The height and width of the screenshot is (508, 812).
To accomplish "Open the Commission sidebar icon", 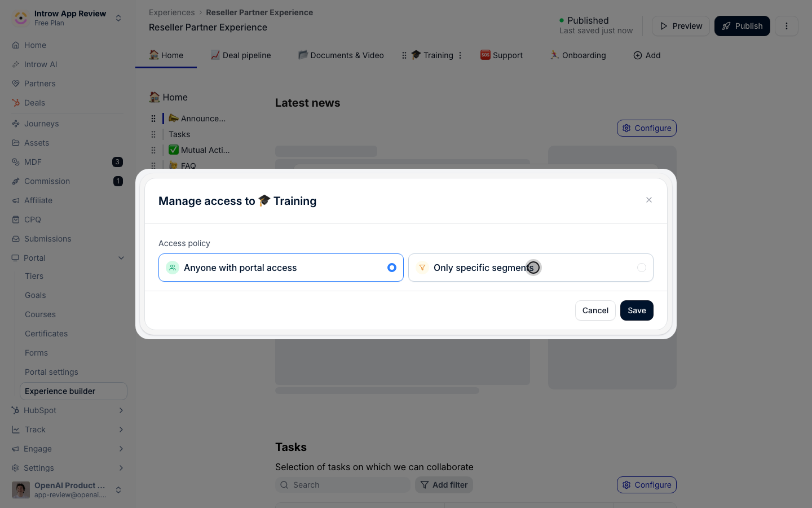I will pos(16,181).
